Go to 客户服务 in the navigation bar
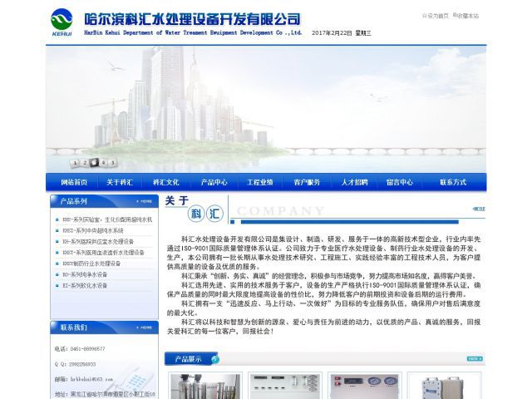The height and width of the screenshot is (399, 532). click(x=307, y=182)
